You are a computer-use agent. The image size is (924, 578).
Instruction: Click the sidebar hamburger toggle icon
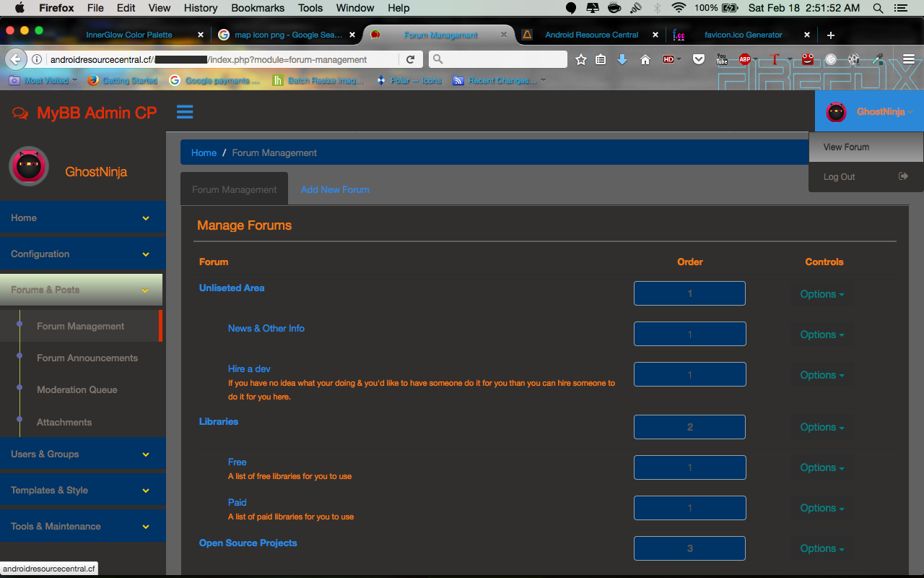[185, 112]
